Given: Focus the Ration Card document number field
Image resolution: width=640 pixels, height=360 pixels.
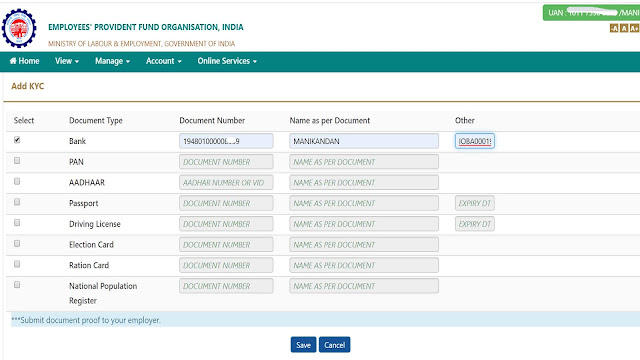Looking at the screenshot, I should click(x=226, y=265).
